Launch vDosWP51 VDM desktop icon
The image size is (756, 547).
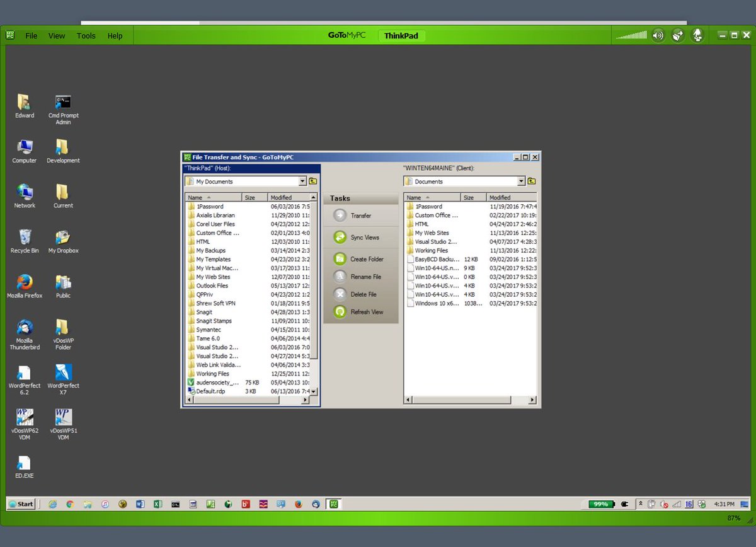63,424
